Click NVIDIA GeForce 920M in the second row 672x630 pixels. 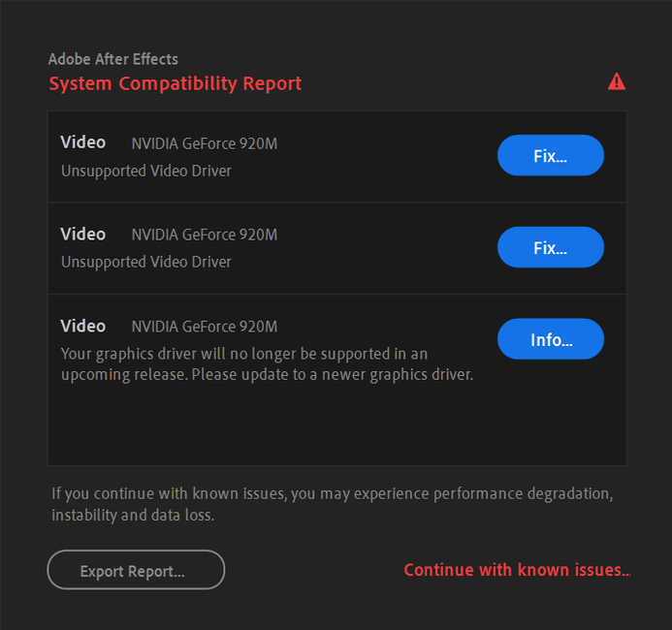[205, 235]
